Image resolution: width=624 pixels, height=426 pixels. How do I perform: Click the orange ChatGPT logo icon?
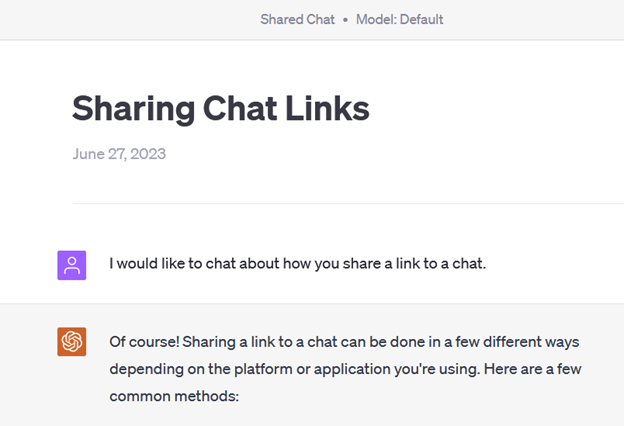pos(72,342)
